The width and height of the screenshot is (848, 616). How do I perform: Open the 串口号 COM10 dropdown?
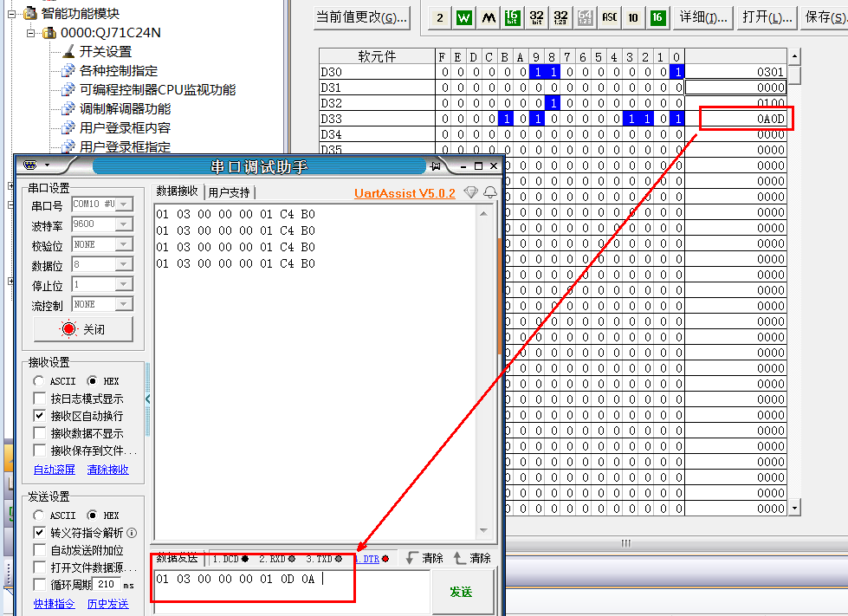tap(124, 204)
